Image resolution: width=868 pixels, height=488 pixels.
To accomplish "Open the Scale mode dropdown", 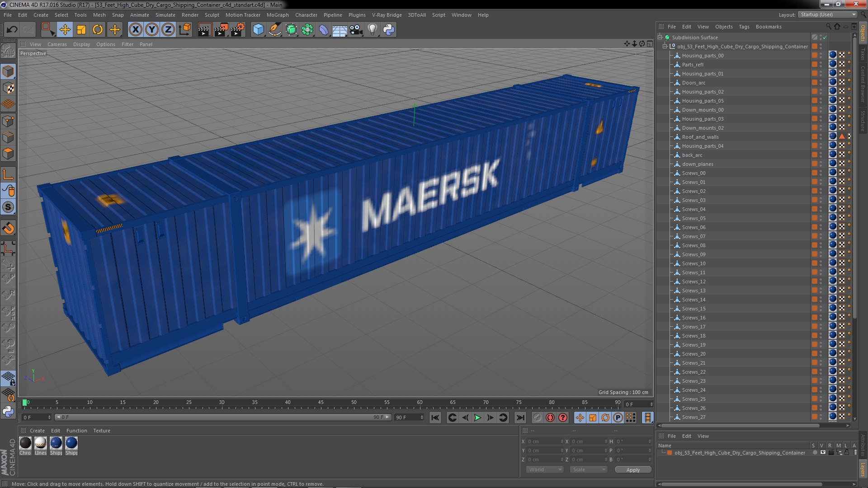I will click(589, 469).
